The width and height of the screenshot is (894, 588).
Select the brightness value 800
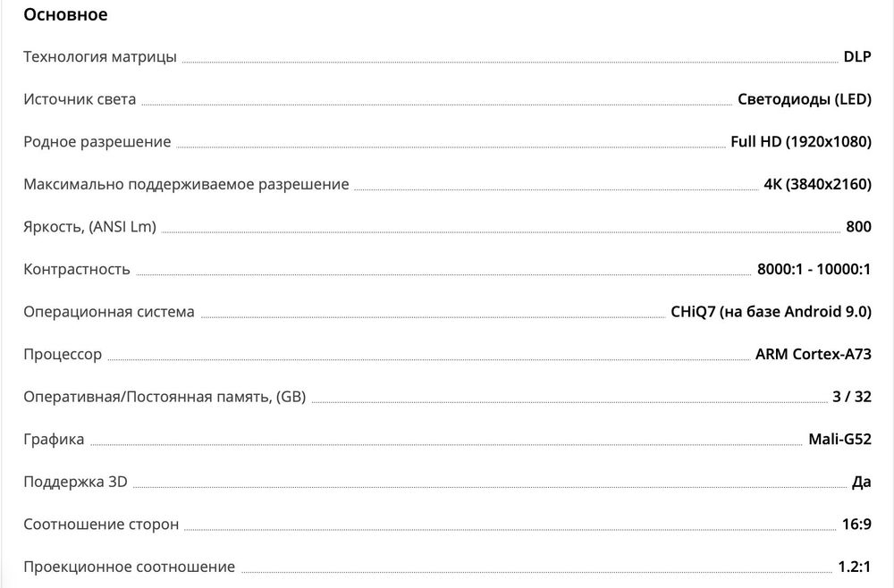tap(858, 227)
